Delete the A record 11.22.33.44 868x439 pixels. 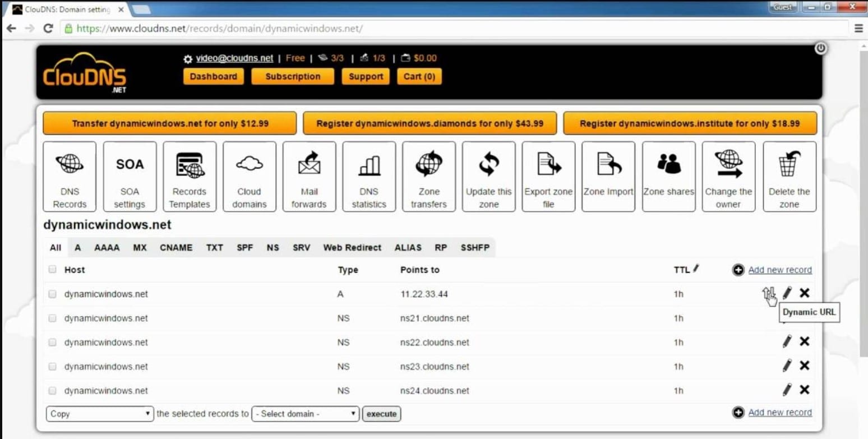[x=805, y=293]
